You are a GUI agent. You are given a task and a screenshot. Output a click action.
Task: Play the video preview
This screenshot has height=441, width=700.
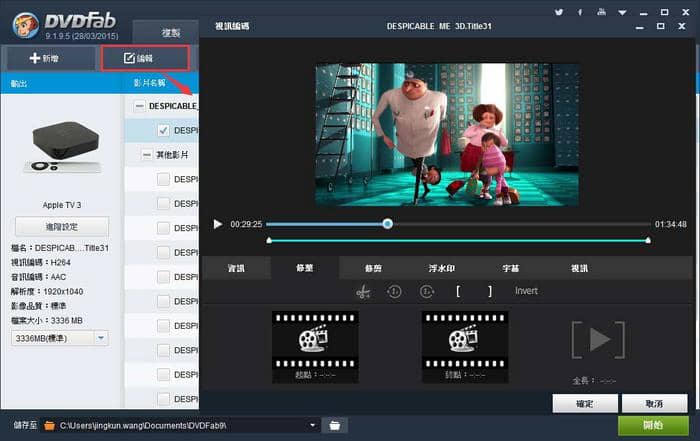tap(217, 224)
